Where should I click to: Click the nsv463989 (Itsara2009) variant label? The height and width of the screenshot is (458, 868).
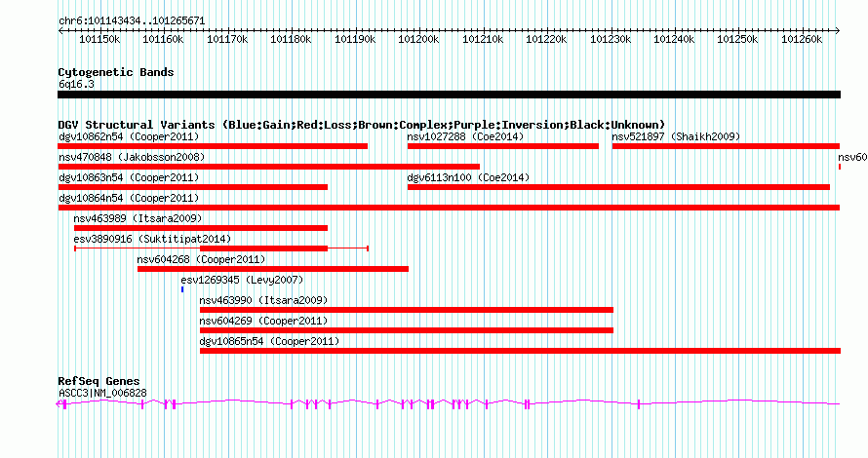point(138,218)
